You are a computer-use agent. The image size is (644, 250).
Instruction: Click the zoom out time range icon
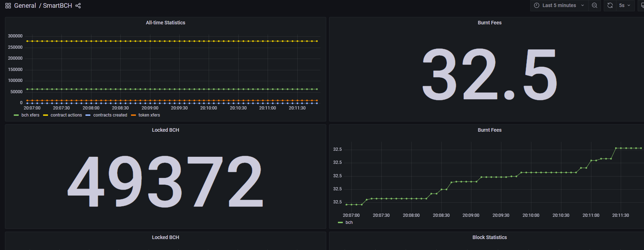[595, 5]
